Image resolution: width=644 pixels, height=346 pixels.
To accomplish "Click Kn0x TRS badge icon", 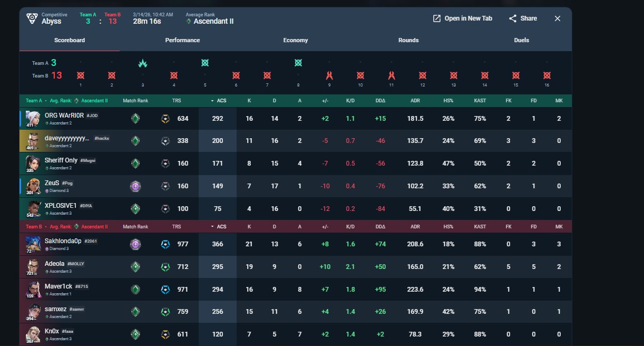I will pyautogui.click(x=165, y=334).
